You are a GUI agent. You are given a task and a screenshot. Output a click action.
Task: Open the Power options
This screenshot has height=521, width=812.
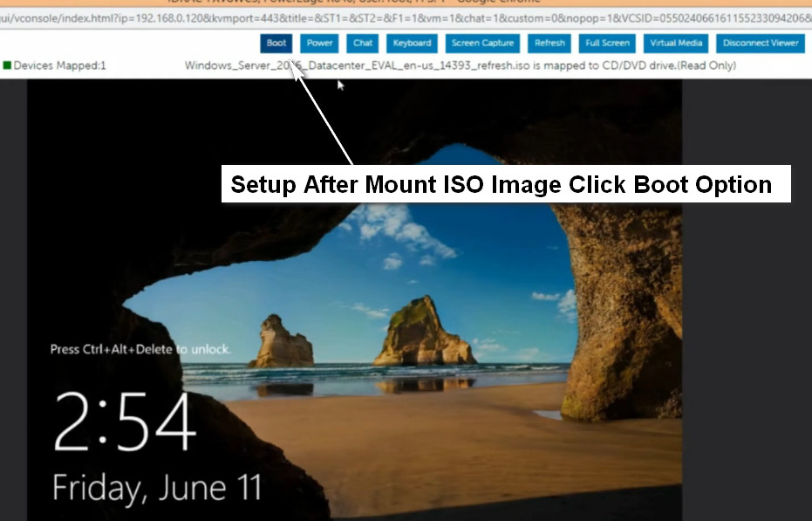click(x=319, y=43)
